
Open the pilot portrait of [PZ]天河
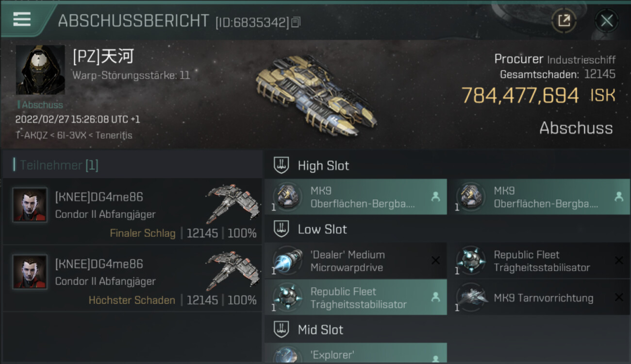(x=40, y=70)
